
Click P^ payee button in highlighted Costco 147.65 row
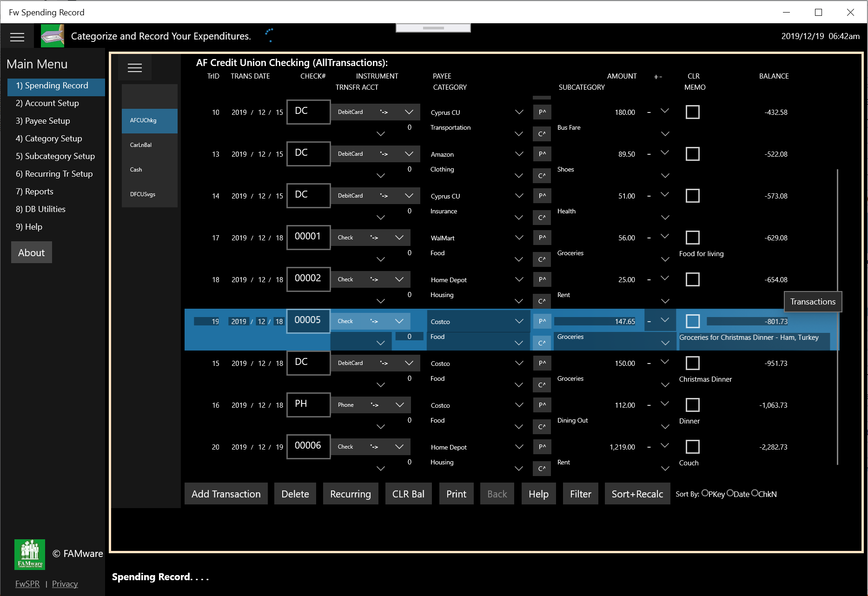[x=542, y=321]
